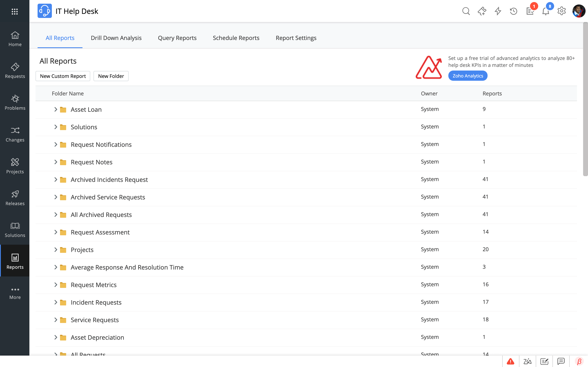Click the Zoho Analytics button

coord(468,76)
